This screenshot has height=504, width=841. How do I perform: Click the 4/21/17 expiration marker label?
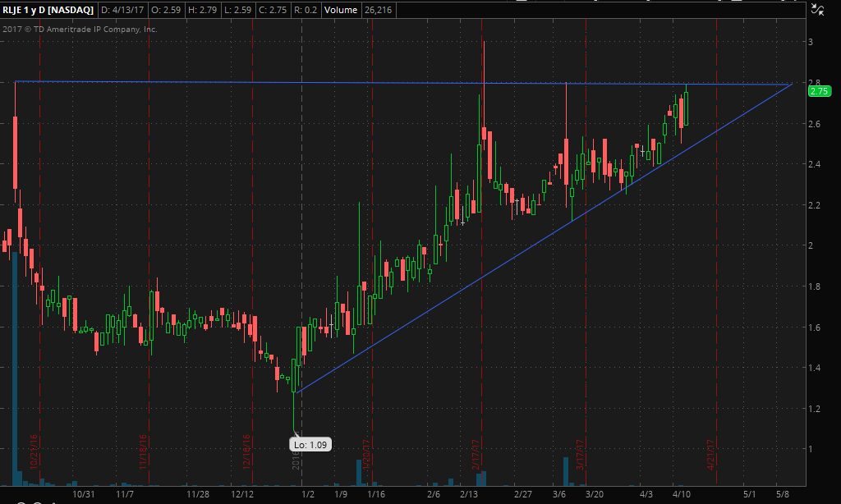click(710, 455)
